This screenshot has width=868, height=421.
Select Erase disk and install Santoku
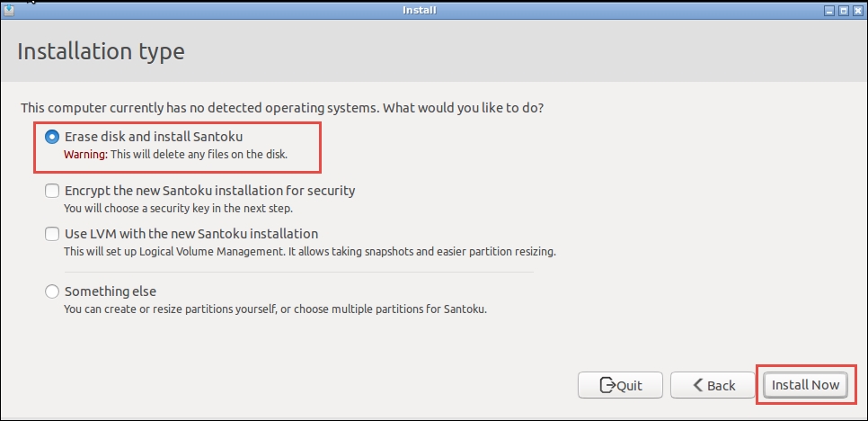52,138
